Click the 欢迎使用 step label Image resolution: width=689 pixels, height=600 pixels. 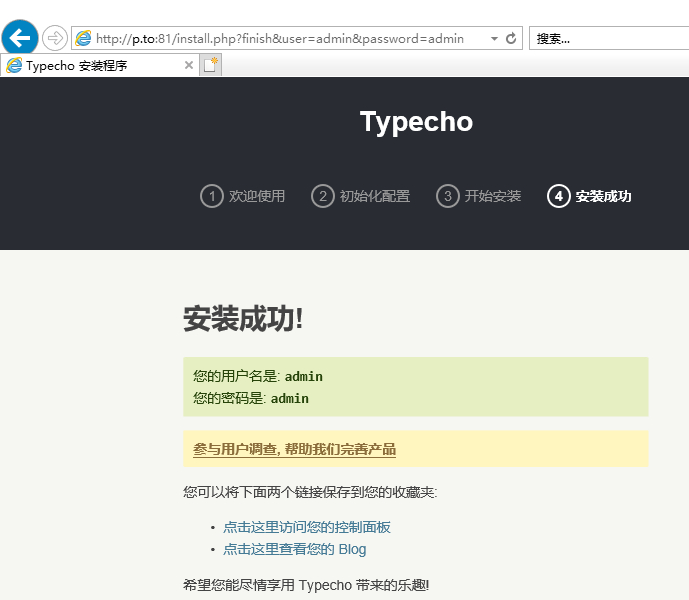tap(257, 196)
